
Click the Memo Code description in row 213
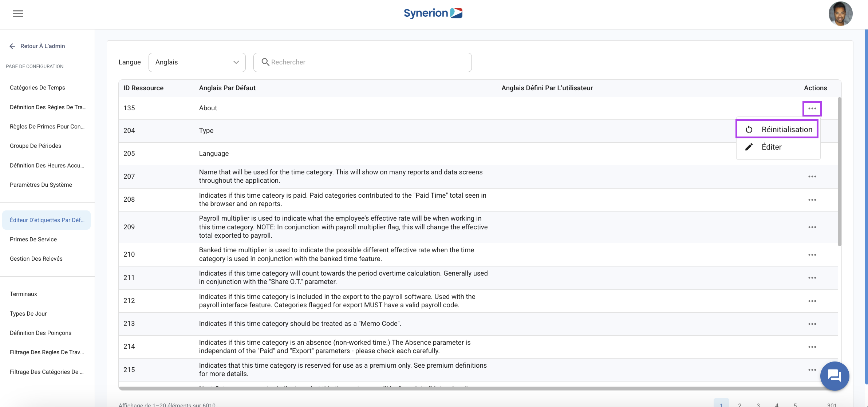(300, 324)
